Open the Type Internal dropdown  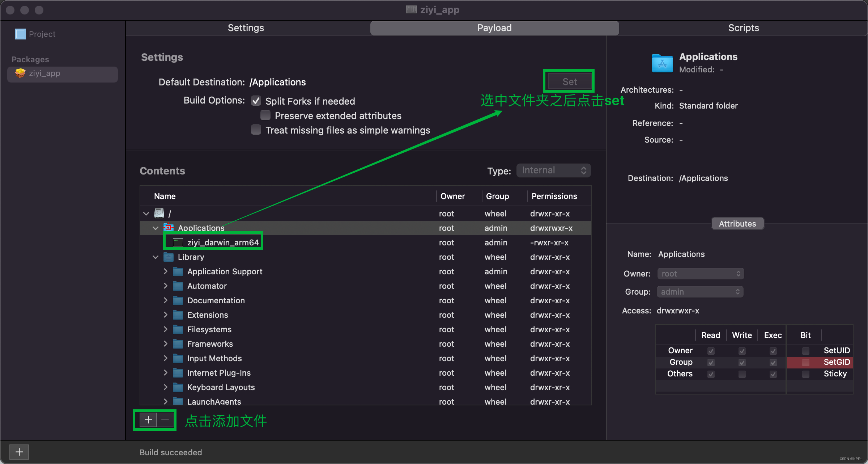coord(553,170)
